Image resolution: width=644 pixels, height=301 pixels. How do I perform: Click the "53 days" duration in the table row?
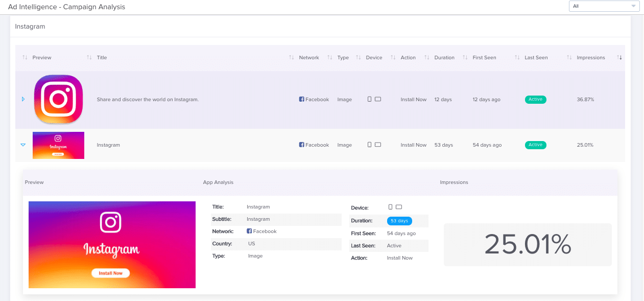(x=444, y=145)
